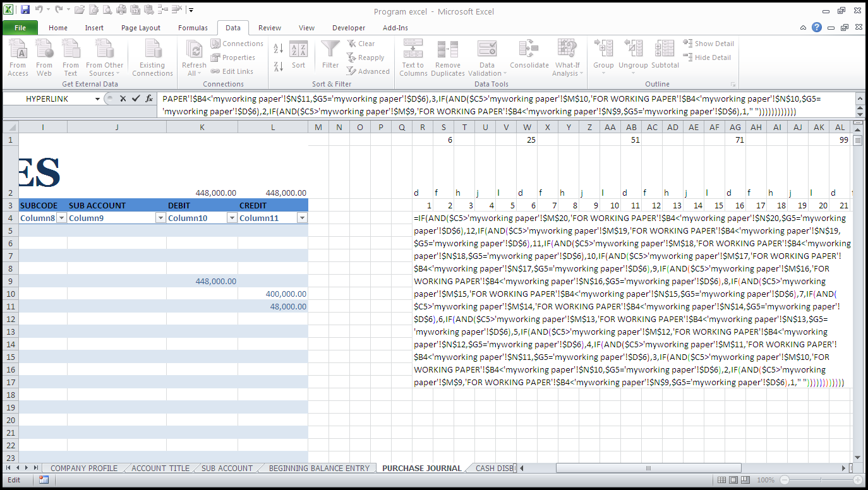The width and height of the screenshot is (868, 490).
Task: Click the Insert Function fx icon
Action: pyautogui.click(x=150, y=99)
